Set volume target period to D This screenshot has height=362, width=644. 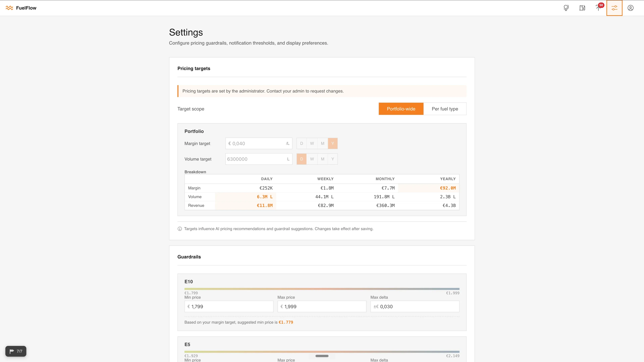click(302, 159)
